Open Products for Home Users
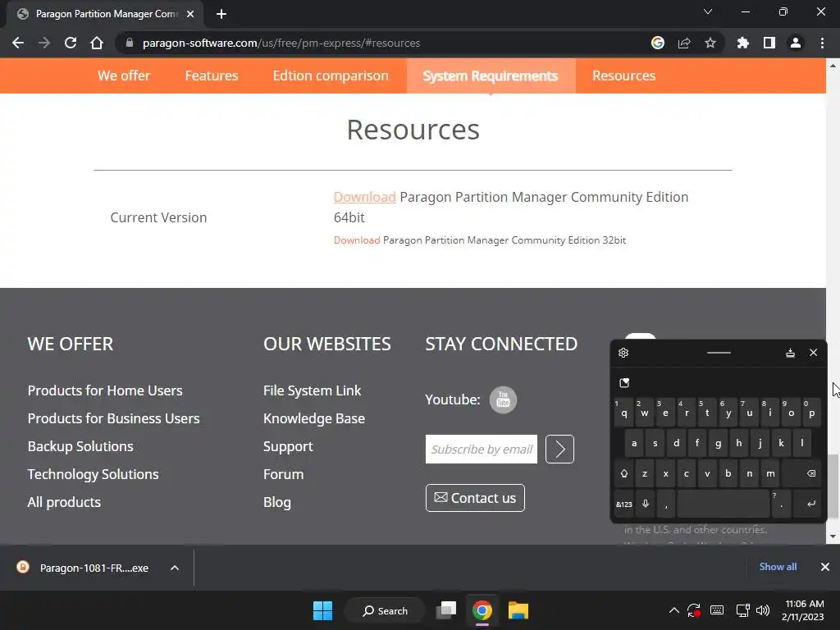 [105, 390]
